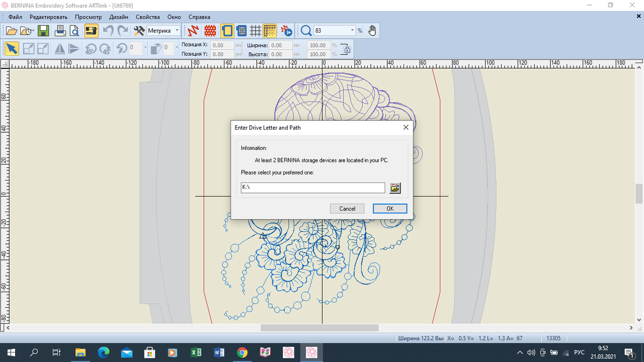The width and height of the screenshot is (644, 362).
Task: Click the first scale object icon
Action: pos(29,49)
